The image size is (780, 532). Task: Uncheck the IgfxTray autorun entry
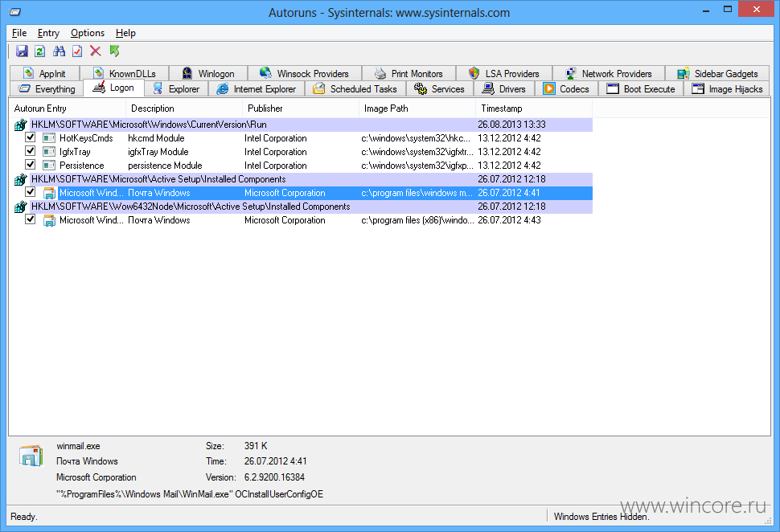tap(31, 150)
